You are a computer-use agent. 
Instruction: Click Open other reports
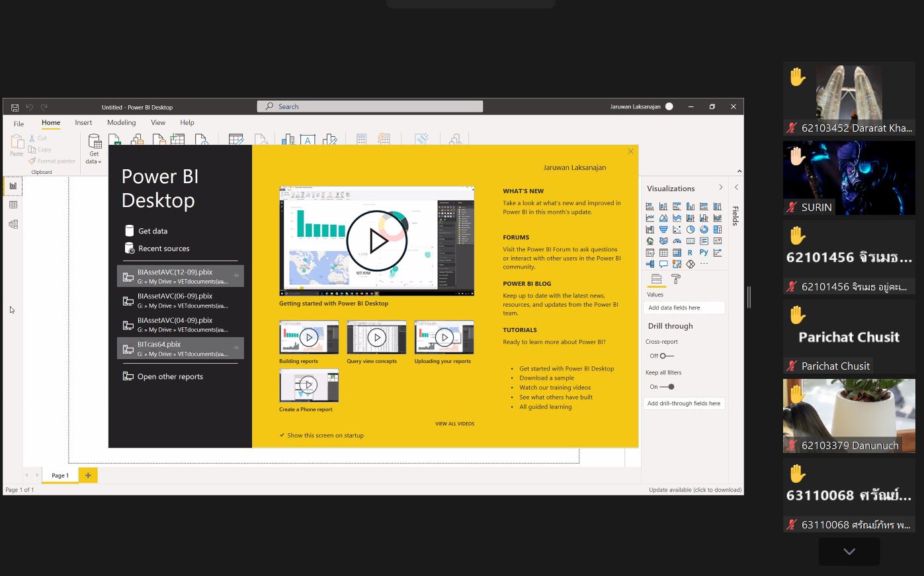pos(163,376)
